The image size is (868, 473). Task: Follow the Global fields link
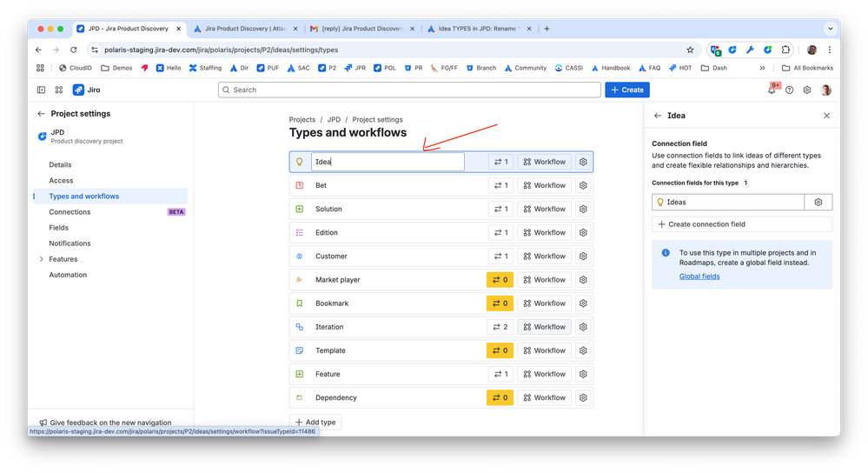point(699,276)
